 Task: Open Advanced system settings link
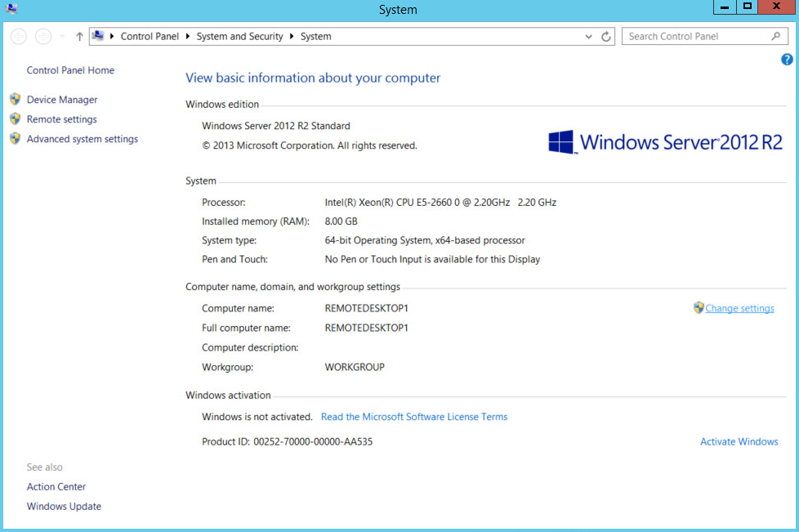click(82, 139)
